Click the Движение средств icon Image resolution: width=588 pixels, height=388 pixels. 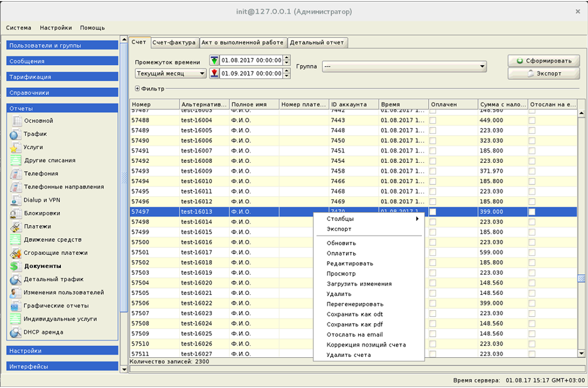(x=16, y=239)
